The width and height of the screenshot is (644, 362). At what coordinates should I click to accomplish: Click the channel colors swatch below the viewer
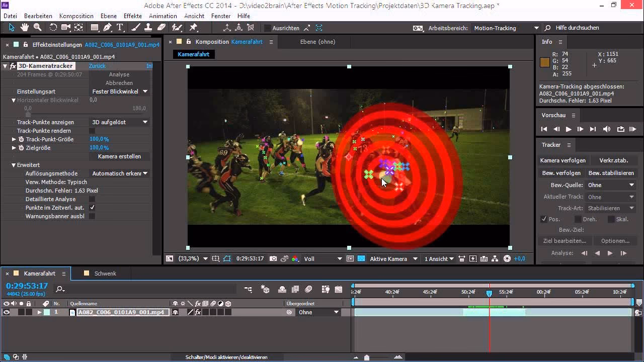point(295,258)
